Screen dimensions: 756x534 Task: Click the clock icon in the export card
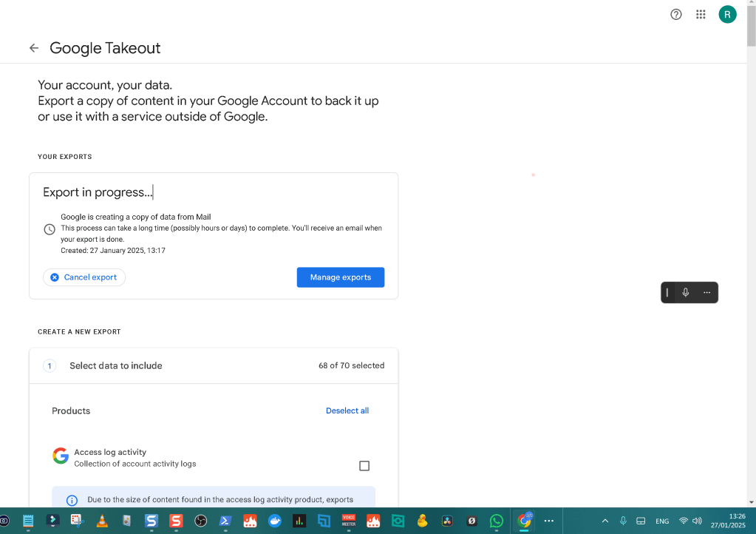point(50,229)
